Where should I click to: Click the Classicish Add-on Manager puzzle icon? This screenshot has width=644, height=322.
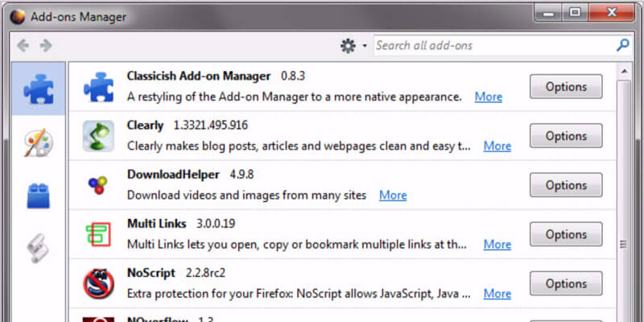(98, 87)
